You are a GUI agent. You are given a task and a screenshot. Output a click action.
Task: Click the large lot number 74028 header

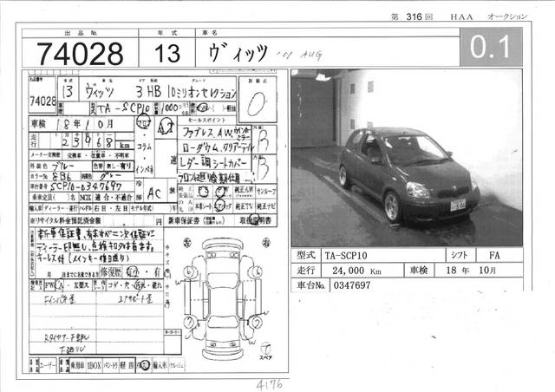[x=80, y=54]
